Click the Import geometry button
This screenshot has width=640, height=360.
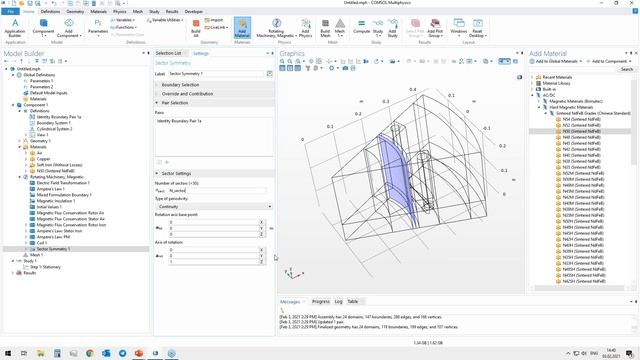214,20
